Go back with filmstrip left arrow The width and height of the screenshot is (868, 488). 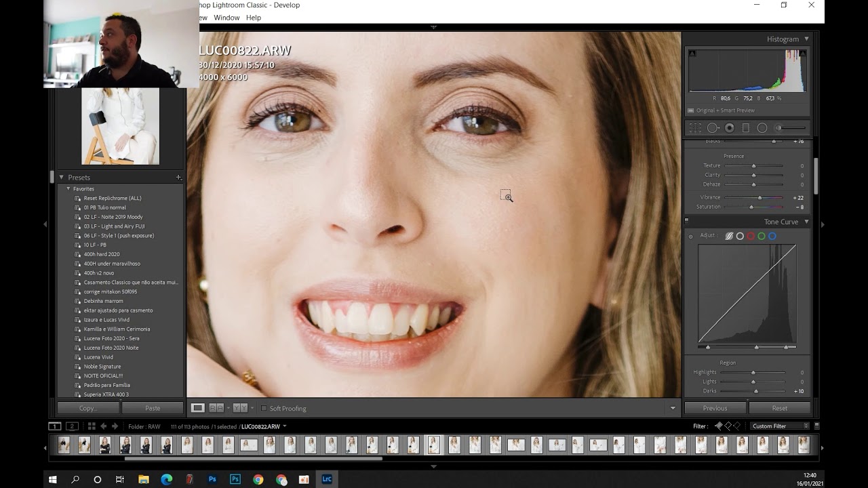[x=103, y=426]
